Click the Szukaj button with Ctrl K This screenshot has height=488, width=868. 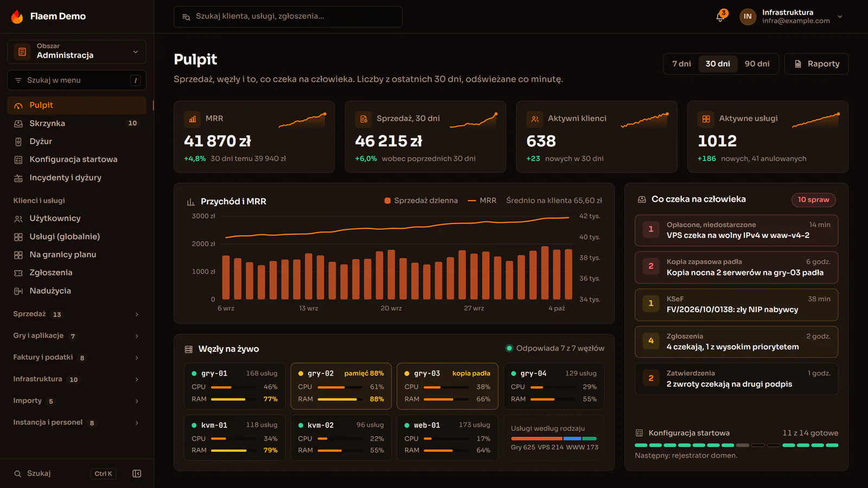(65, 473)
